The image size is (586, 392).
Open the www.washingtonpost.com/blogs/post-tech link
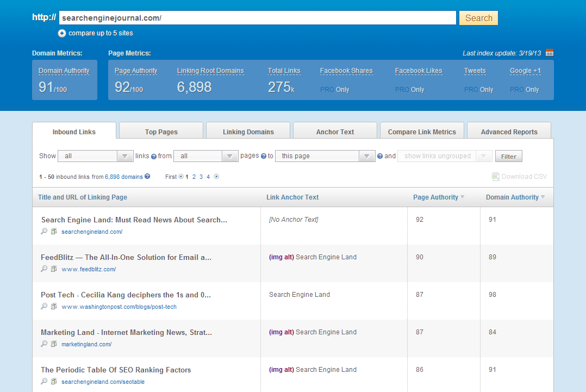pyautogui.click(x=119, y=307)
